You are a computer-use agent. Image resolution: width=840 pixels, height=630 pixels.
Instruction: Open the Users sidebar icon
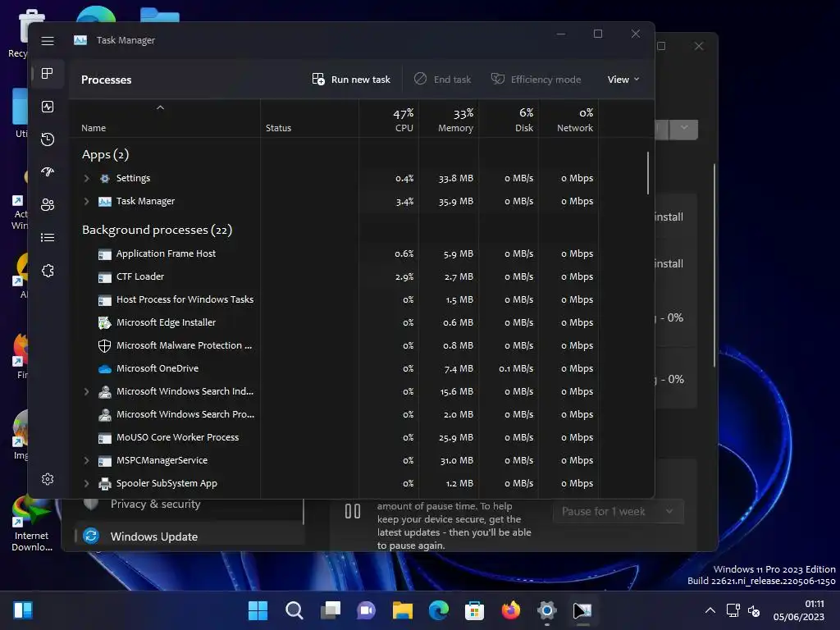[48, 204]
